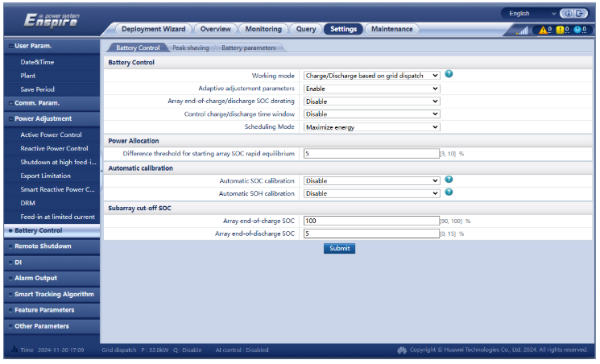Image resolution: width=600 pixels, height=364 pixels.
Task: Click the Array end-of-charge SOC field
Action: tap(370, 221)
